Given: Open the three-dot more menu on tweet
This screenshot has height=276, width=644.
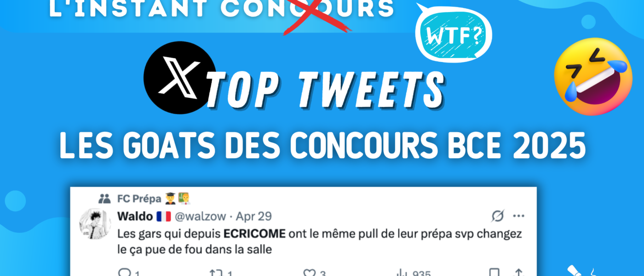Looking at the screenshot, I should pyautogui.click(x=518, y=216).
